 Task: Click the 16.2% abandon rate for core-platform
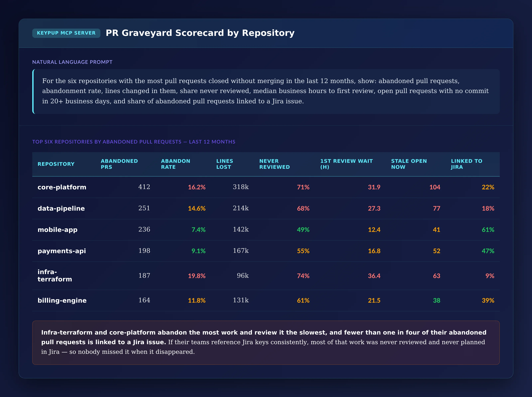197,187
